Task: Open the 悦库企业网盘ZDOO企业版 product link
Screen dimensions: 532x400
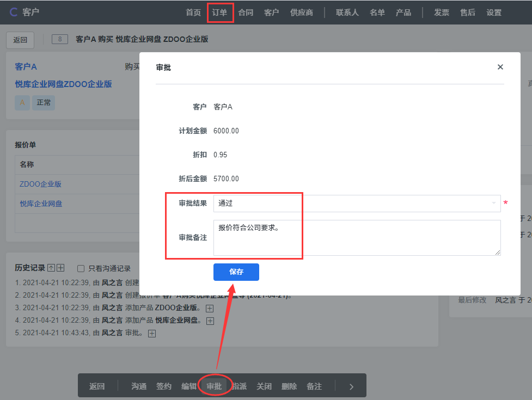Action: pyautogui.click(x=64, y=84)
